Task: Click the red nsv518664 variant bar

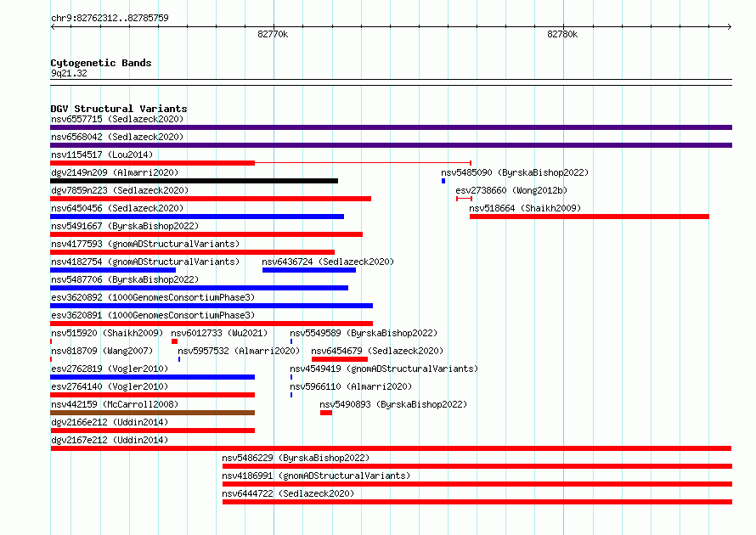Action: click(590, 217)
